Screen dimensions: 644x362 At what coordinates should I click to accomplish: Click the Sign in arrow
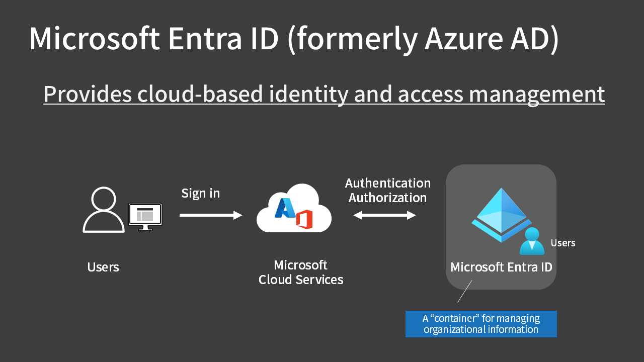click(211, 215)
